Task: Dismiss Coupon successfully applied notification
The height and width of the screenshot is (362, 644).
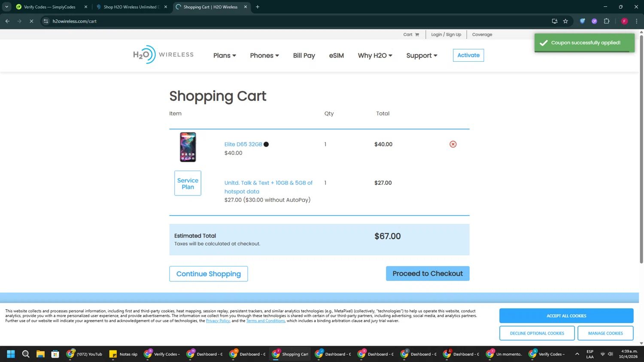Action: (584, 43)
